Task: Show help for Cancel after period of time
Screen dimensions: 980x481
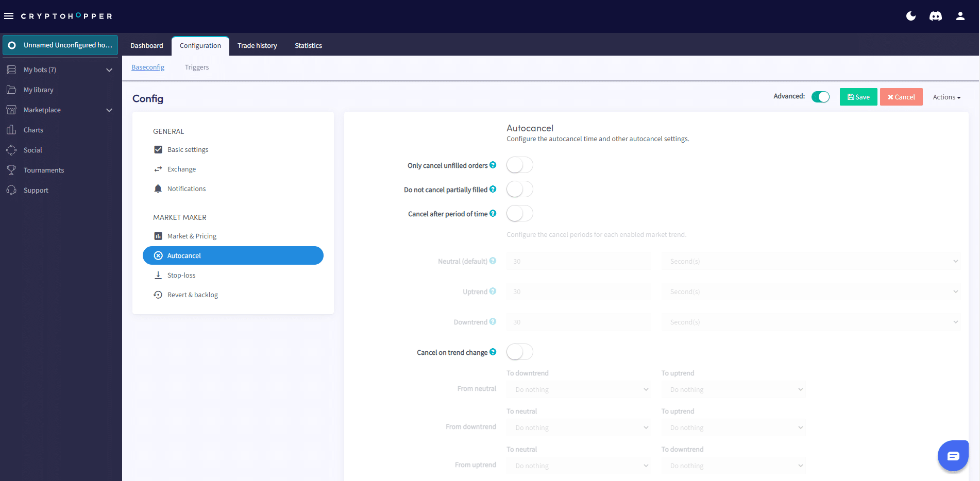Action: tap(493, 213)
